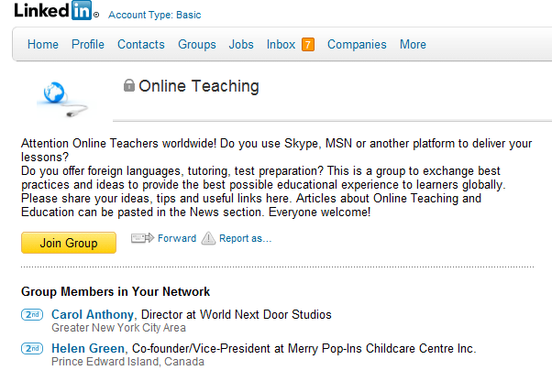
Task: Open the Profile menu
Action: pyautogui.click(x=88, y=44)
